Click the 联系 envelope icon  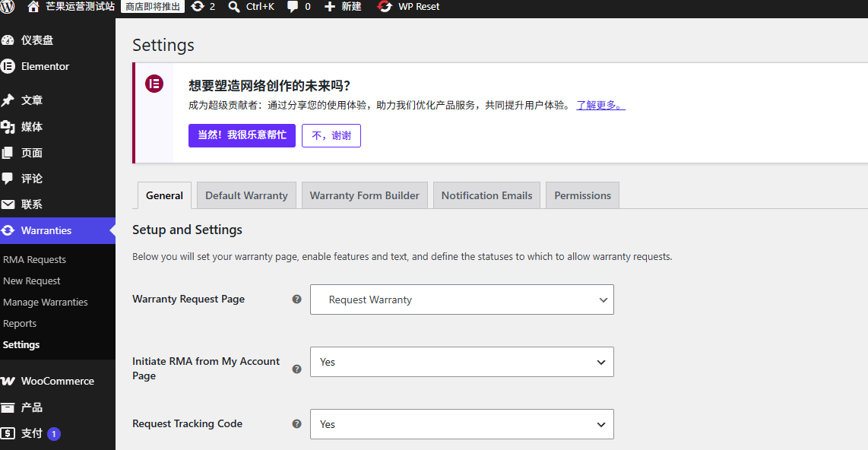[8, 204]
